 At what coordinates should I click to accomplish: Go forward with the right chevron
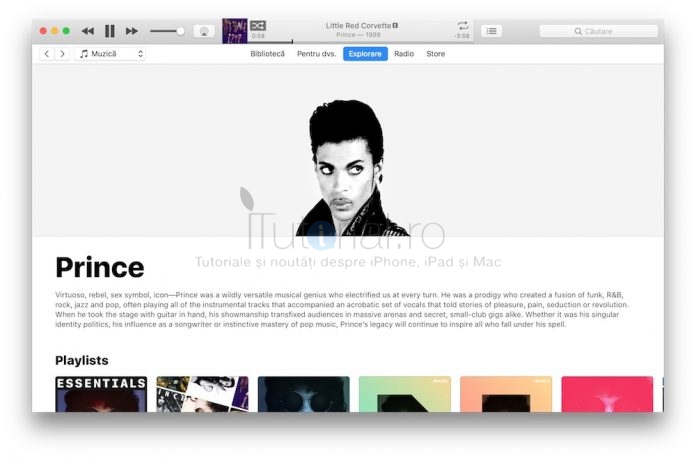[62, 54]
